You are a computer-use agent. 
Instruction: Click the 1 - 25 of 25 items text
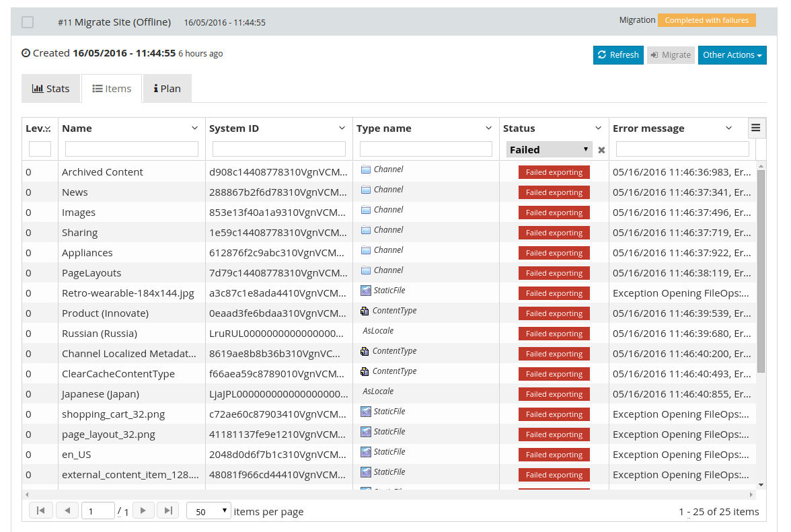pos(719,512)
